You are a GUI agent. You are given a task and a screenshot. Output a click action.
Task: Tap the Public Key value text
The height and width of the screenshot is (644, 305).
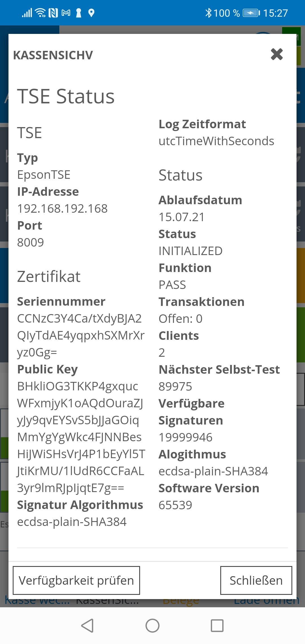(x=80, y=437)
